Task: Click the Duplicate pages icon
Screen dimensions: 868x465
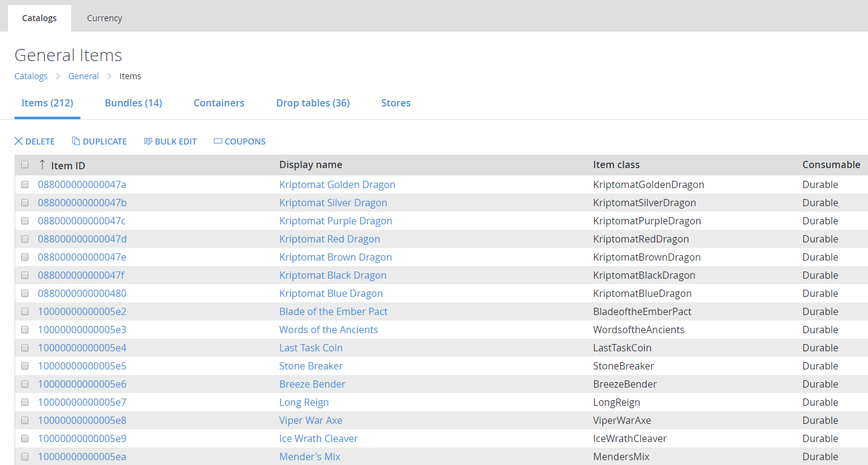Action: [x=76, y=141]
